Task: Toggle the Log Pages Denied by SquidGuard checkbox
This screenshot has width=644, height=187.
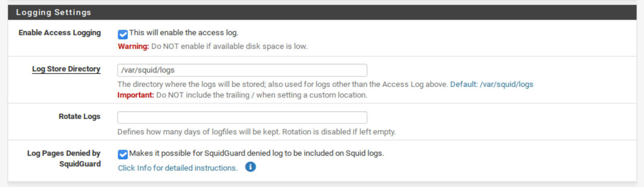Action: point(123,154)
